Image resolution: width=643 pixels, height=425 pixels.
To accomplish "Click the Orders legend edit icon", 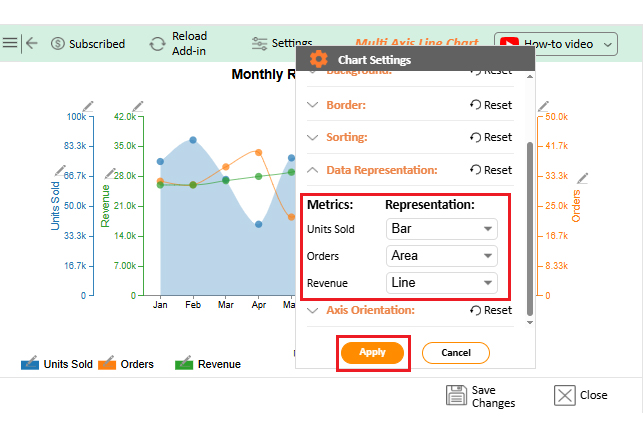I will 107,363.
